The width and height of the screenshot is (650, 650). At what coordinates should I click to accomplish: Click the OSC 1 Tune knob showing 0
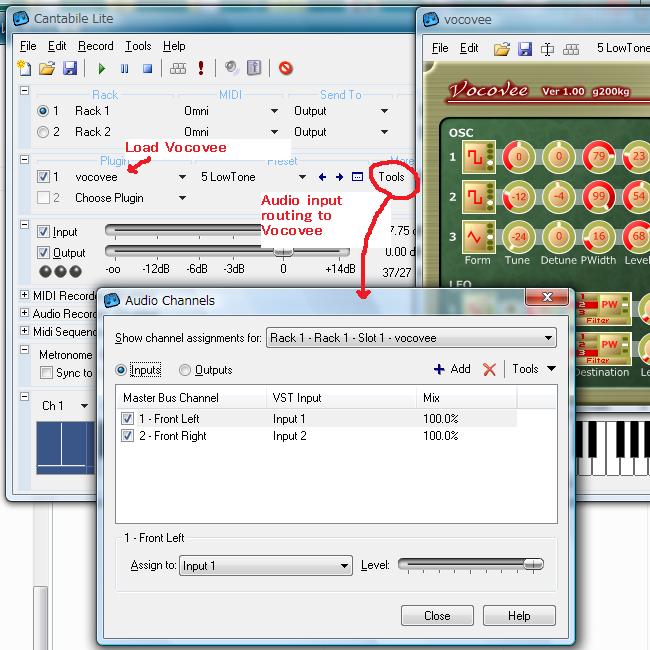pyautogui.click(x=518, y=157)
